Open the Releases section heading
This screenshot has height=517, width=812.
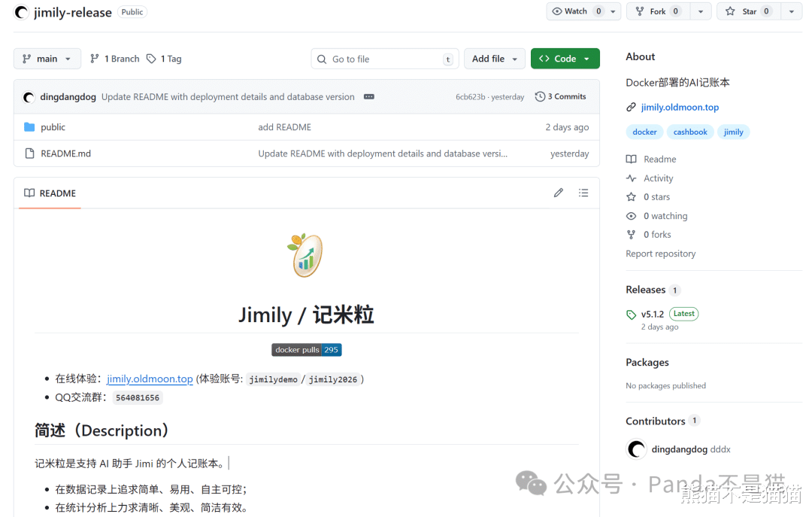tap(645, 290)
